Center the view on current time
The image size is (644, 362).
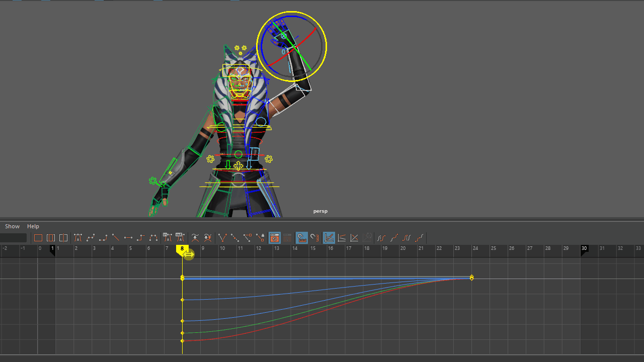(x=63, y=238)
